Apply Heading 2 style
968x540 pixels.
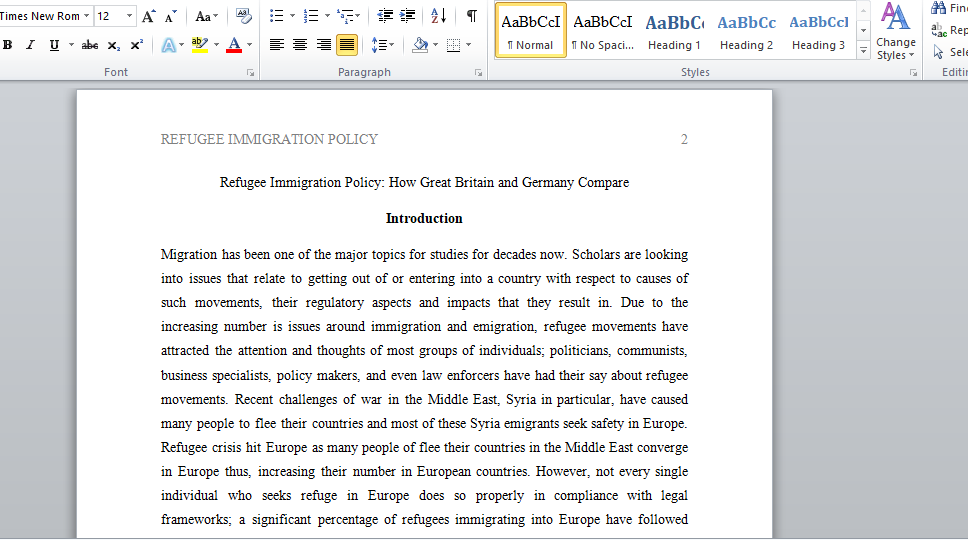(x=746, y=30)
